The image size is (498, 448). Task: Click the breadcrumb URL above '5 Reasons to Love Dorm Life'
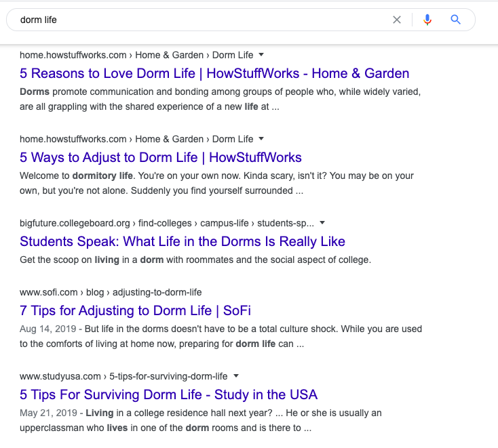coord(136,55)
